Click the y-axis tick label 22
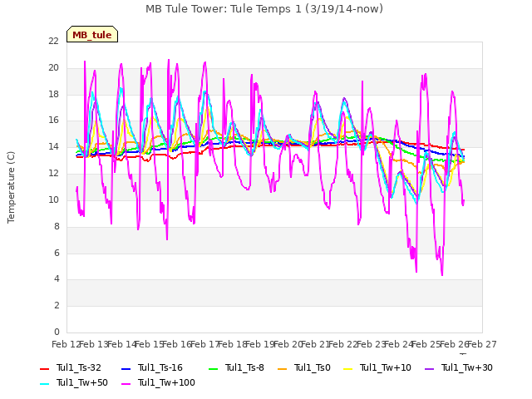Image resolution: width=532 pixels, height=399 pixels. 53,41
